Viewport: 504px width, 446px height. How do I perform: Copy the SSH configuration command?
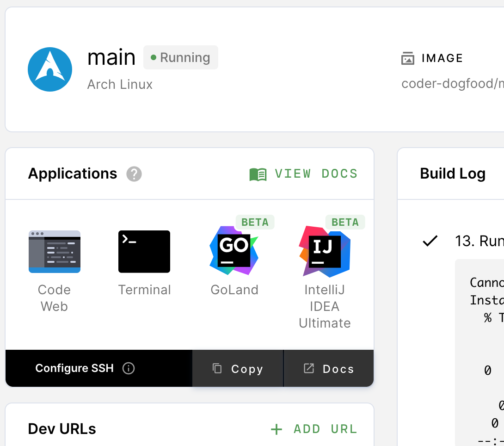click(x=238, y=368)
